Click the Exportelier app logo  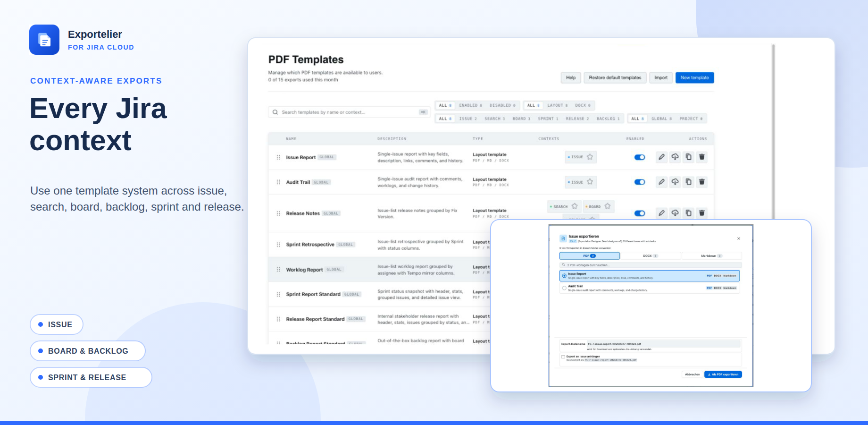(44, 40)
